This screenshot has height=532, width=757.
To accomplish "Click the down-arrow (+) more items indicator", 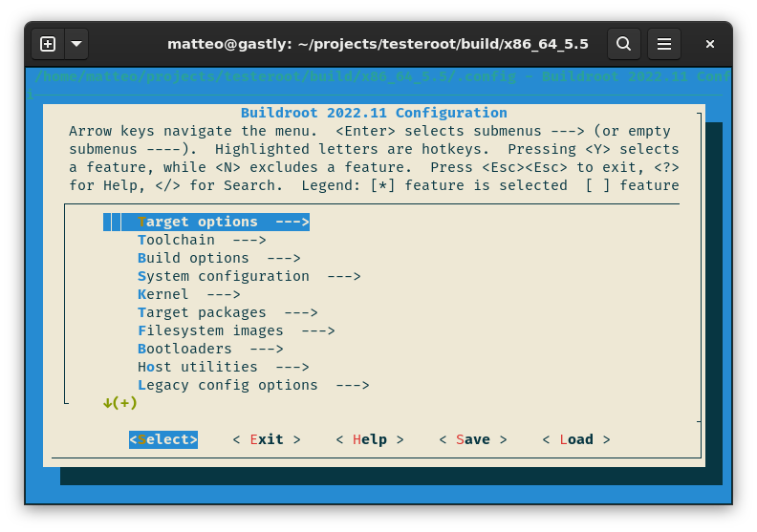I will pos(120,403).
